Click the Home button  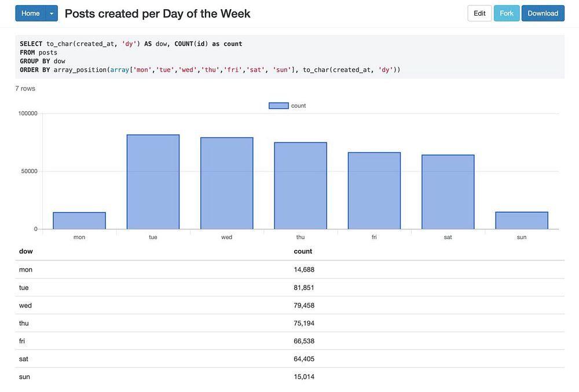[30, 13]
